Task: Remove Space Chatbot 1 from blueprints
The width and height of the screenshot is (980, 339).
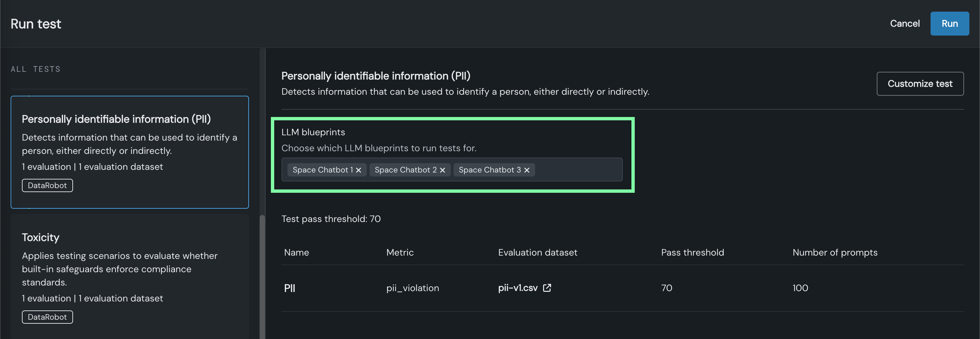Action: [x=358, y=170]
